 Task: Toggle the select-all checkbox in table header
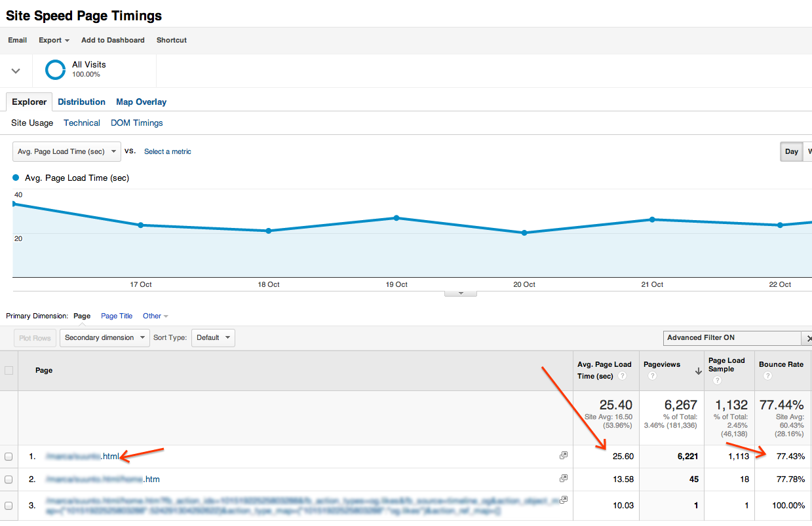[9, 370]
